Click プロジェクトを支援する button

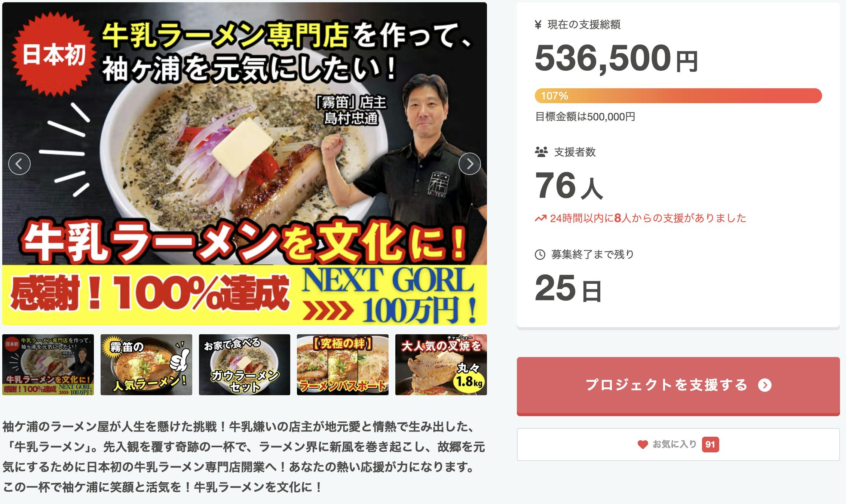pos(678,386)
